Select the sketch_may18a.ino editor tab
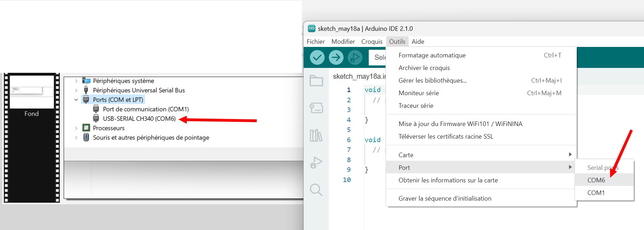644x230 pixels. click(x=359, y=76)
